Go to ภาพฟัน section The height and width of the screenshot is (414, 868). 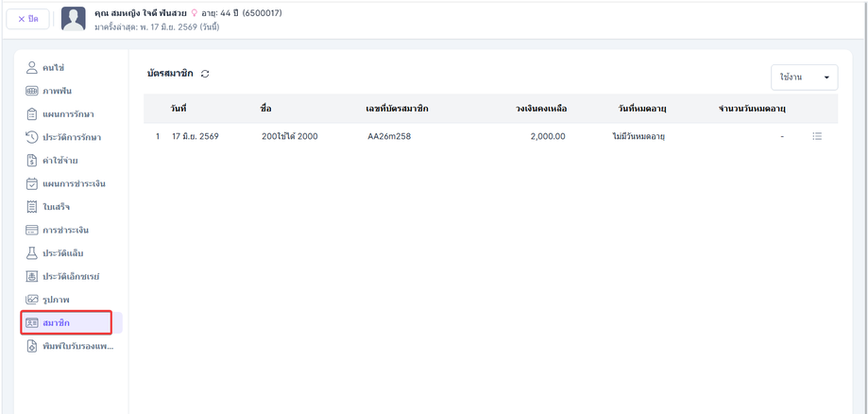(71, 91)
